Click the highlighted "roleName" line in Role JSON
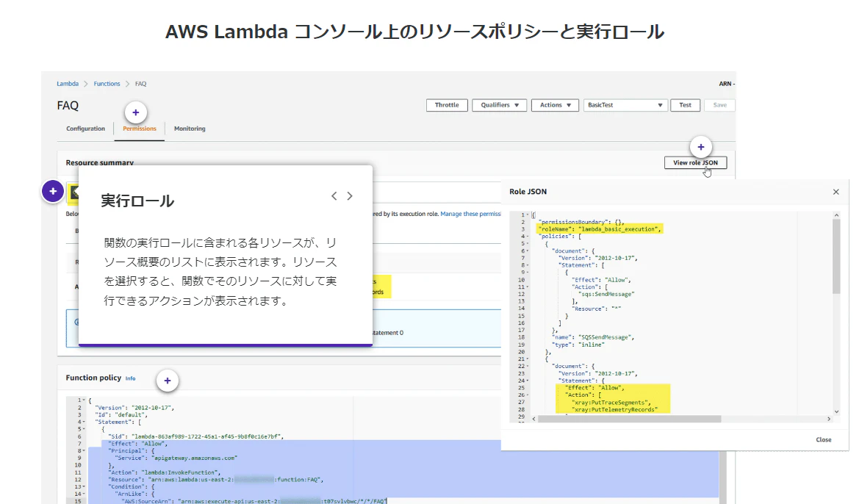 [600, 229]
